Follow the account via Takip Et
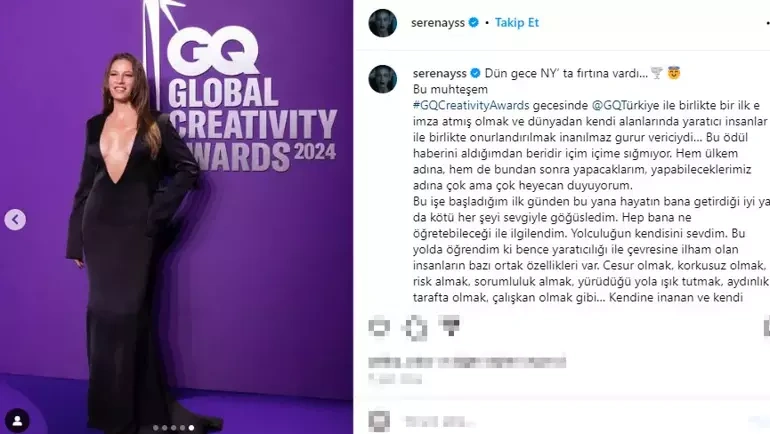The height and width of the screenshot is (434, 770). 517,23
